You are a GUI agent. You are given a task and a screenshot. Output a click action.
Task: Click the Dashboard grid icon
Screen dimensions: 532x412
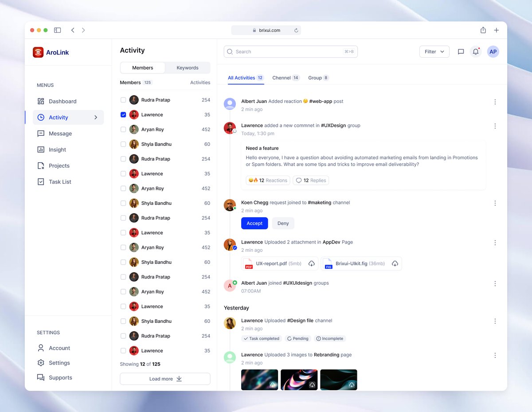coord(41,101)
